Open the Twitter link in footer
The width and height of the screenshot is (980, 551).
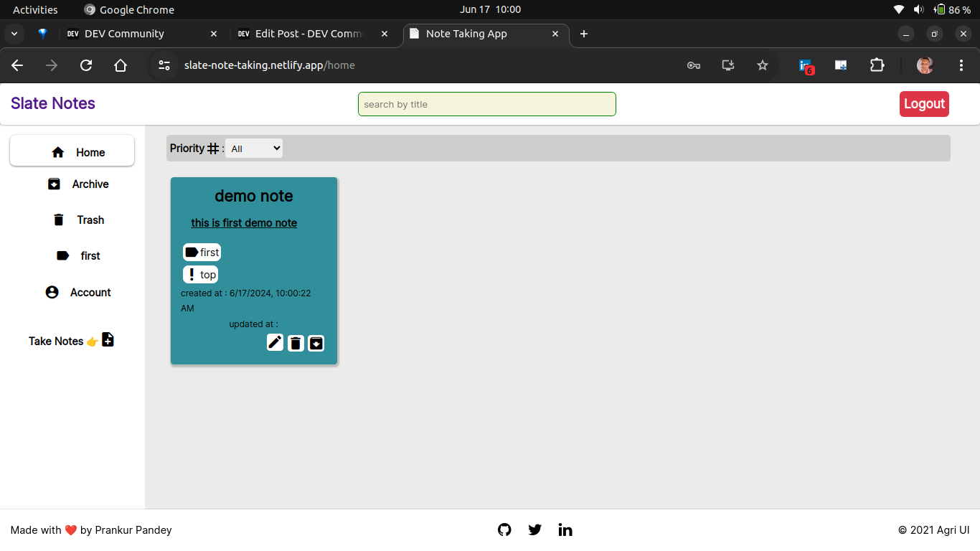point(534,529)
